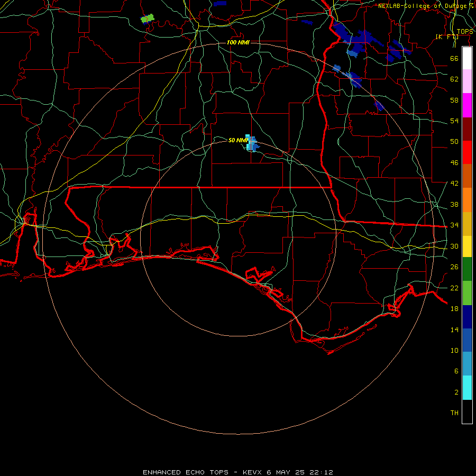Click the 42 legend value
476x476 pixels.
tap(454, 184)
